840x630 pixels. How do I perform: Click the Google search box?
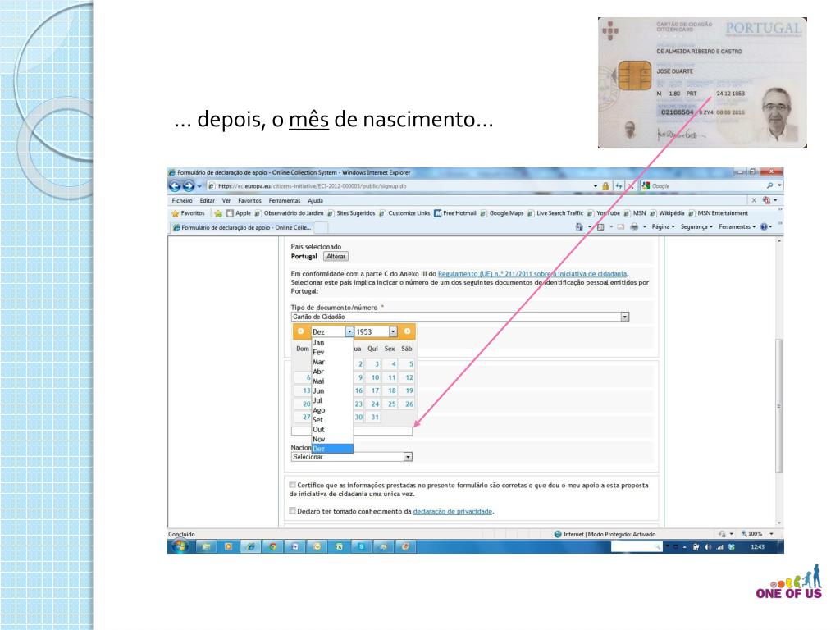tap(703, 186)
